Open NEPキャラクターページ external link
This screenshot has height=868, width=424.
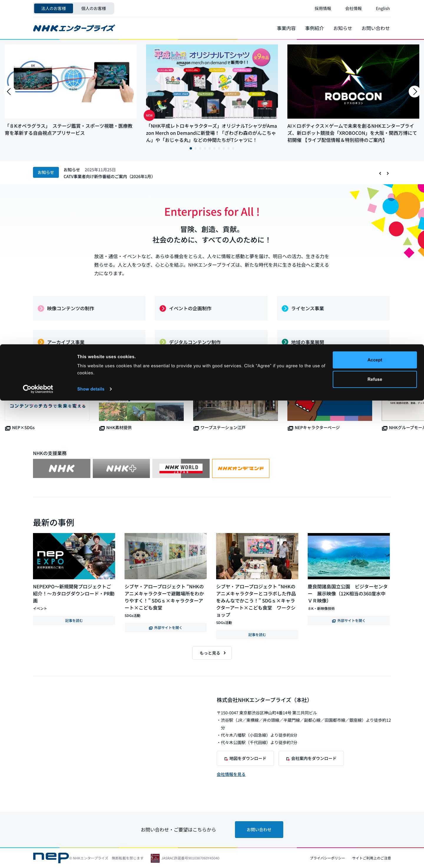tap(314, 428)
